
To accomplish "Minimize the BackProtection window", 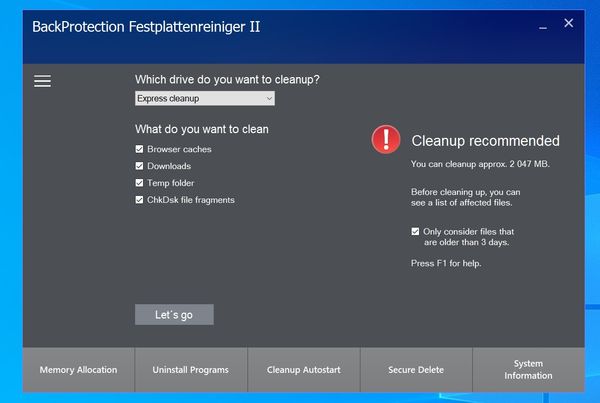I will [543, 28].
